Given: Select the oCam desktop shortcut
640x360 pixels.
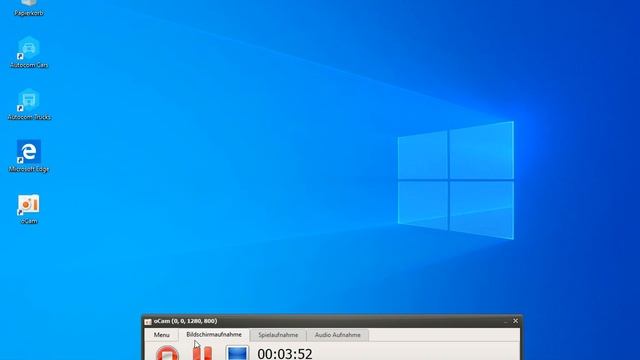Looking at the screenshot, I should point(29,209).
